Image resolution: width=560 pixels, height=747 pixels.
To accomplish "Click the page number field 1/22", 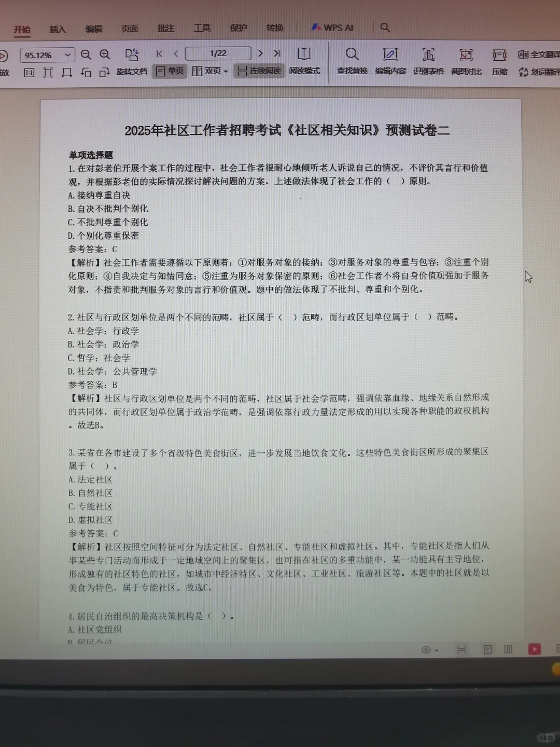I will [x=218, y=53].
